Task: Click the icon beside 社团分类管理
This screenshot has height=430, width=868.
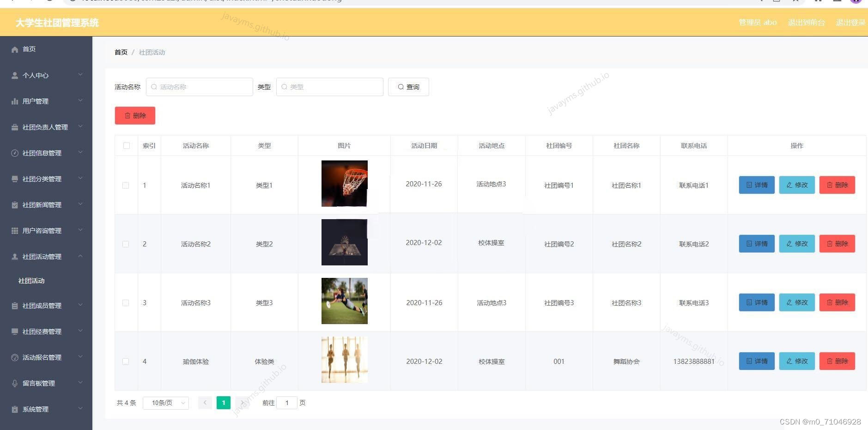Action: (15, 179)
